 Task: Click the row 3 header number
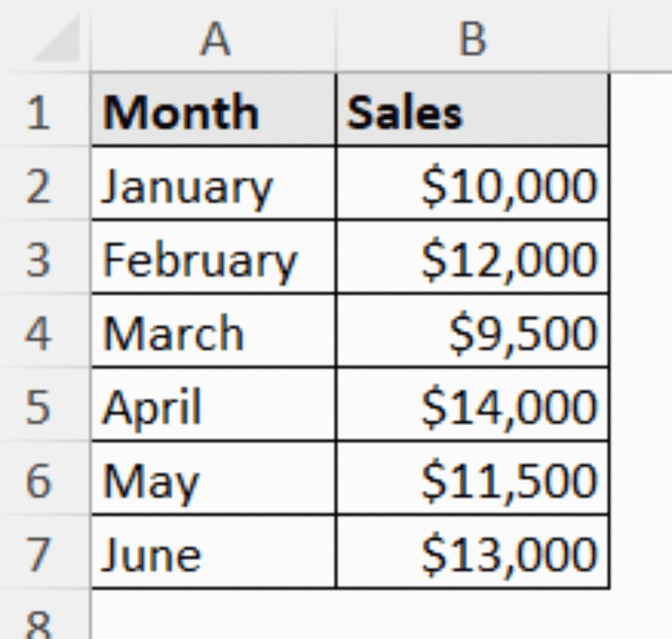coord(39,259)
